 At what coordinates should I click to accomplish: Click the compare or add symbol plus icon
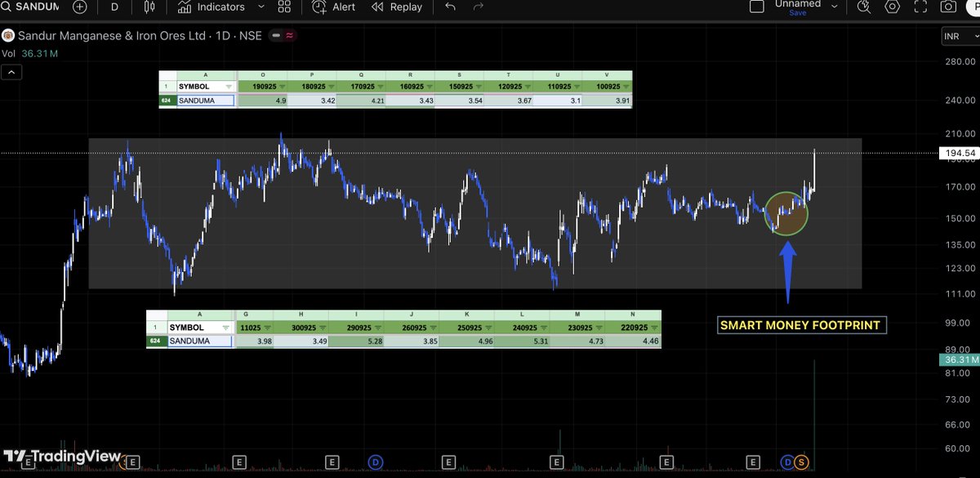(79, 7)
